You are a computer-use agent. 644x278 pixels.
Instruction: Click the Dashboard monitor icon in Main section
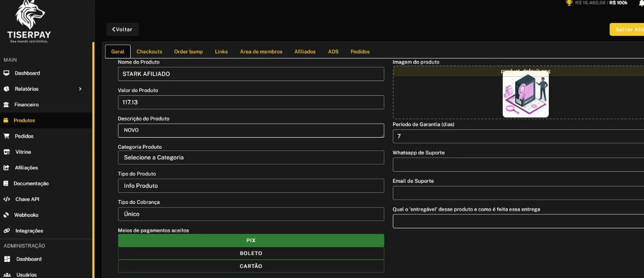6,73
